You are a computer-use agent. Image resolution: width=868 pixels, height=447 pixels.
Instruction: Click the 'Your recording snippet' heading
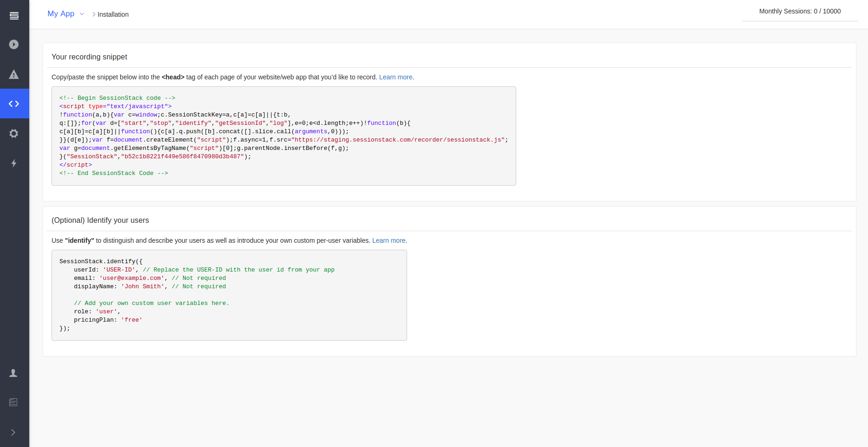(89, 57)
